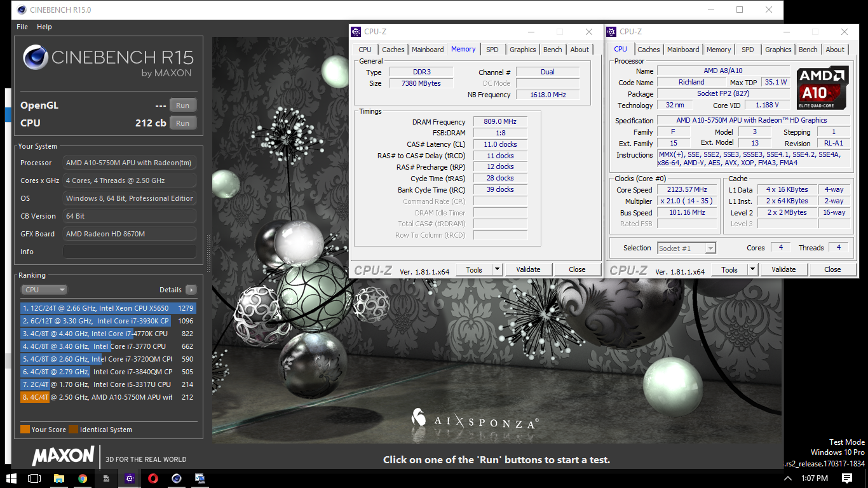Click the DRAM Frequency value 809.0 MHz
The height and width of the screenshot is (488, 868).
[501, 122]
